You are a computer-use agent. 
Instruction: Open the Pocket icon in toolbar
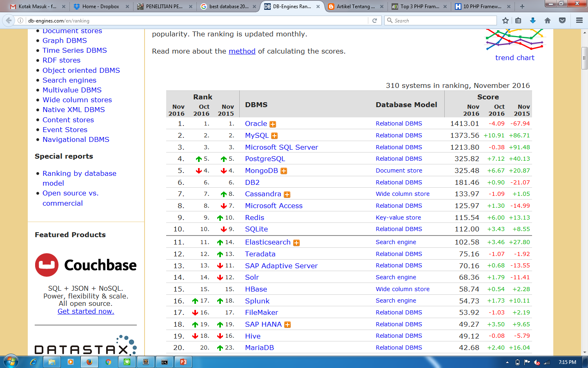562,20
